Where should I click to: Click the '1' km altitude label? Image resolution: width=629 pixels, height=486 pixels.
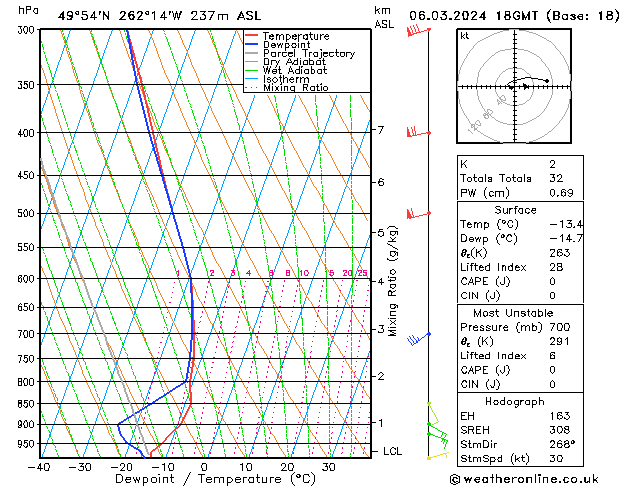pyautogui.click(x=380, y=423)
